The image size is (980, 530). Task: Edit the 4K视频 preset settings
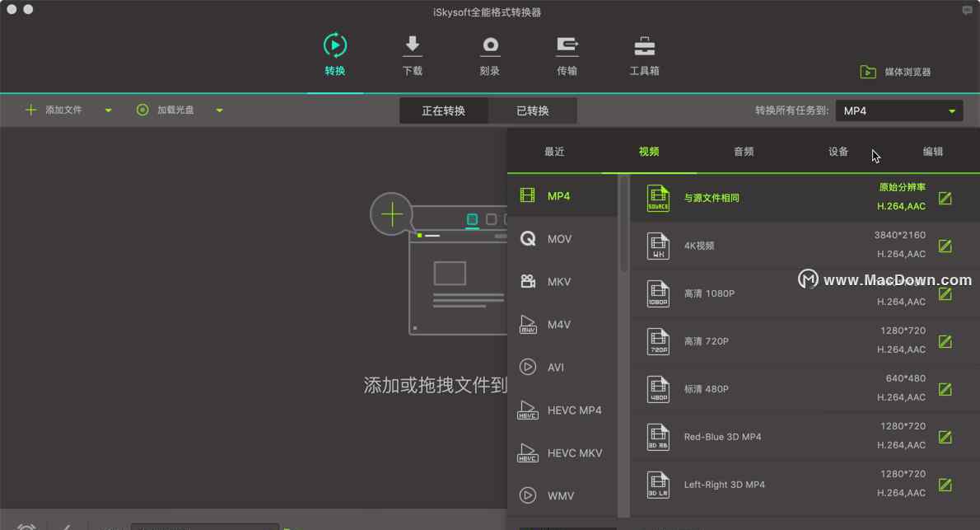[x=945, y=246]
